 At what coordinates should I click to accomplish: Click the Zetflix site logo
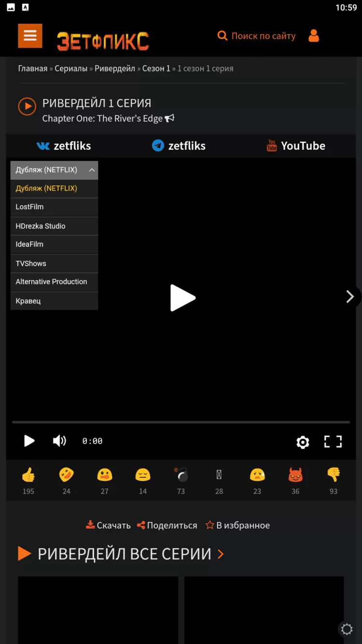pyautogui.click(x=103, y=41)
